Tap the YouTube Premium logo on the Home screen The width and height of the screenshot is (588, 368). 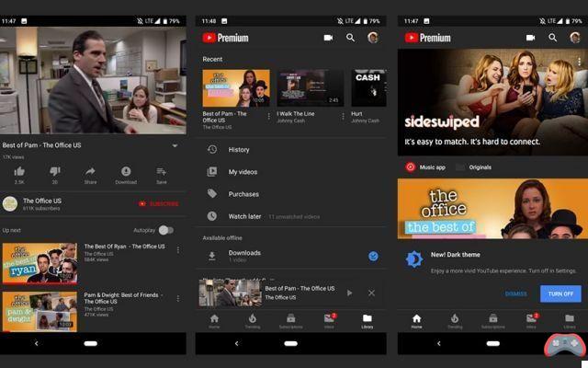pos(427,38)
